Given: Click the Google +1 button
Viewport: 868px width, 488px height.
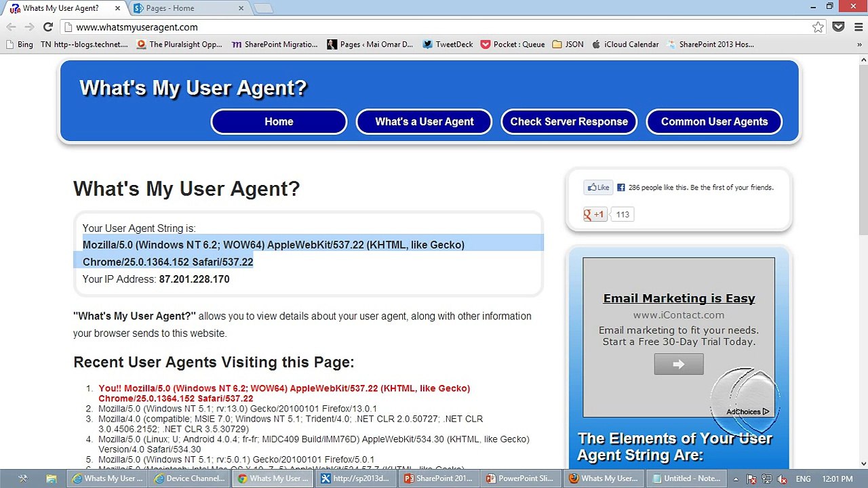Looking at the screenshot, I should [595, 214].
